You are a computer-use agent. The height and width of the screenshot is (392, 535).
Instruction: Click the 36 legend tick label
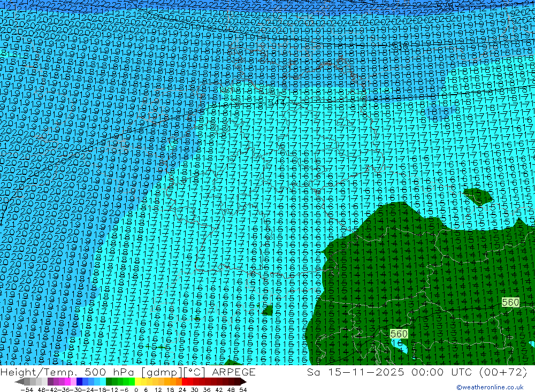pyautogui.click(x=207, y=390)
